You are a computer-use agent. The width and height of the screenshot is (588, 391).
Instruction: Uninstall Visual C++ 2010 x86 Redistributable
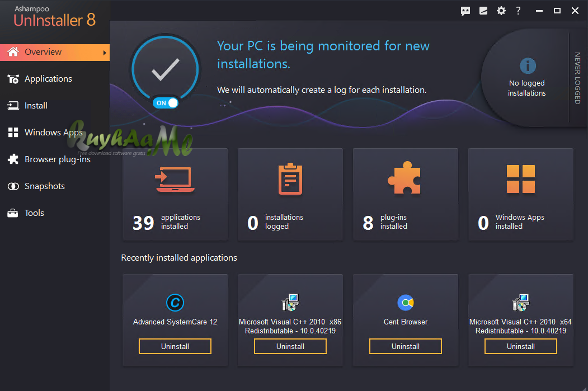(290, 346)
